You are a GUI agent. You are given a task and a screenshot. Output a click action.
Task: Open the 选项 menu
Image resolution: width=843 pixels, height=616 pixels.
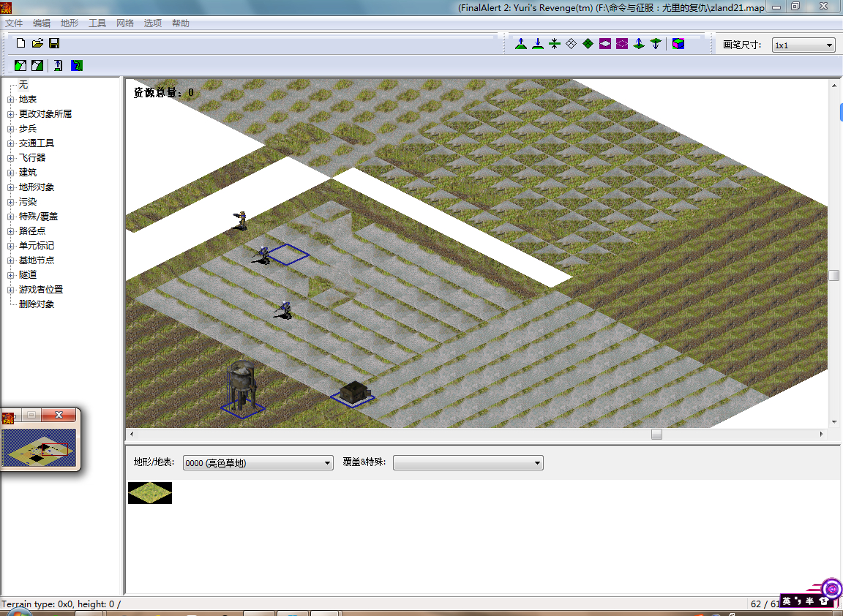coord(153,23)
